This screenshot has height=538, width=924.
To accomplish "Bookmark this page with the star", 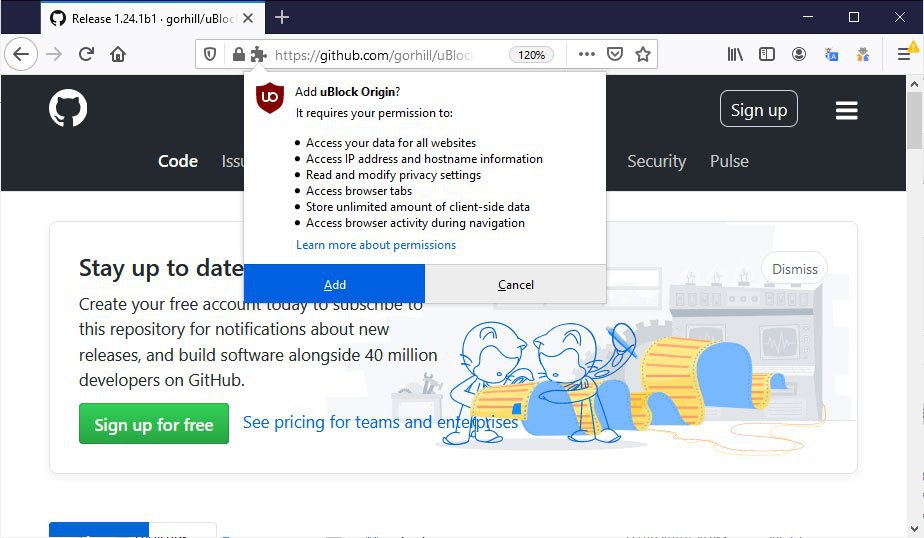I will coord(643,54).
